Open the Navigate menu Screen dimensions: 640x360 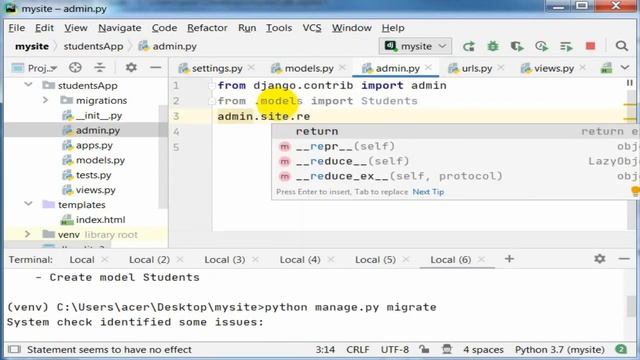coord(120,28)
